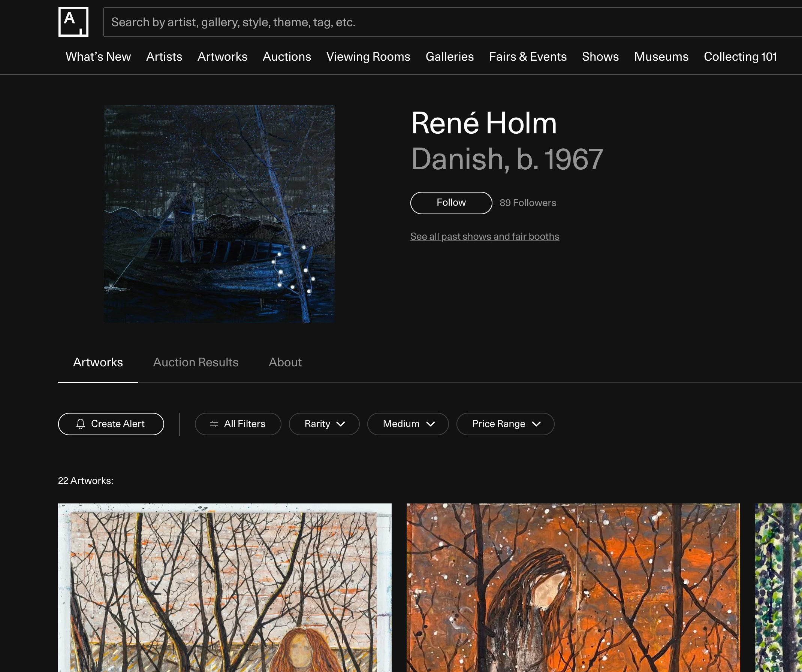Click the René Holm artist name heading
This screenshot has width=802, height=672.
(484, 123)
